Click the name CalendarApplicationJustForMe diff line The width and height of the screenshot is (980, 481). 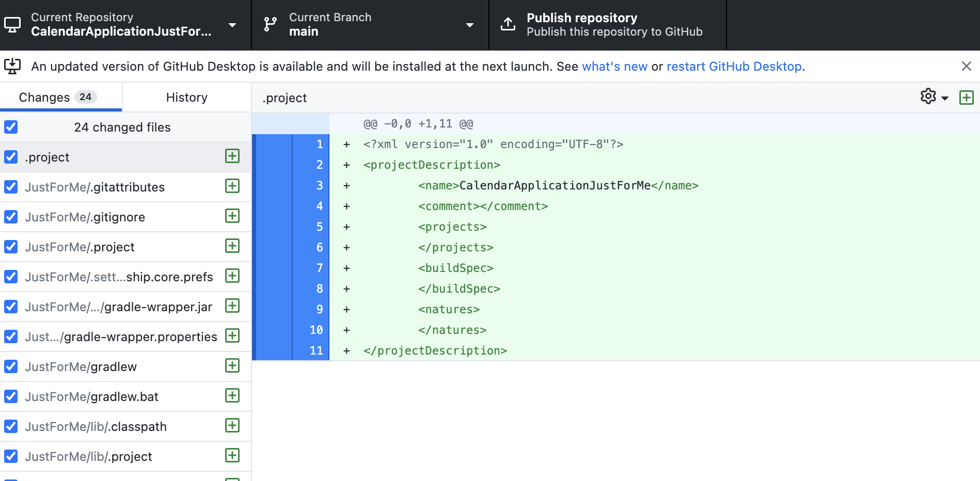(x=558, y=186)
